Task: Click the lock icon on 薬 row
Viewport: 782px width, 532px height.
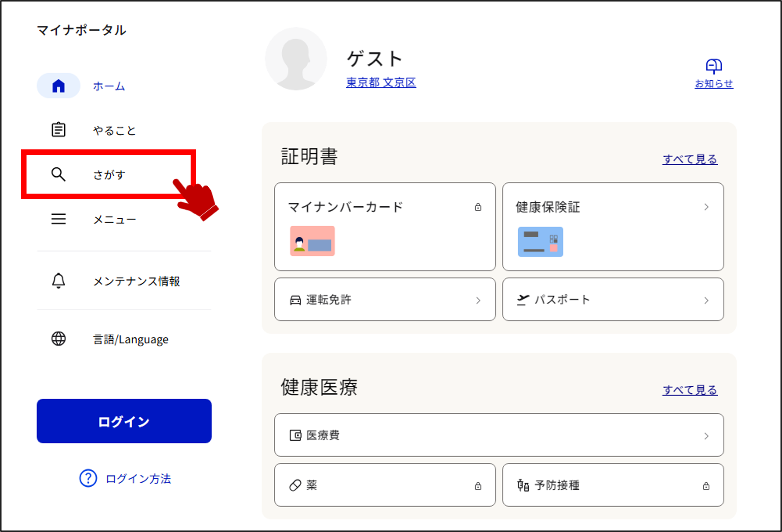Action: pyautogui.click(x=478, y=486)
